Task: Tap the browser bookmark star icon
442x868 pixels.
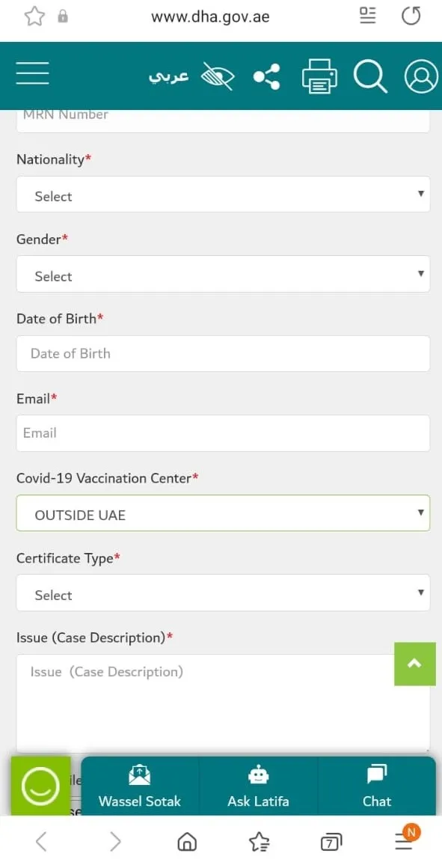Action: [x=34, y=16]
